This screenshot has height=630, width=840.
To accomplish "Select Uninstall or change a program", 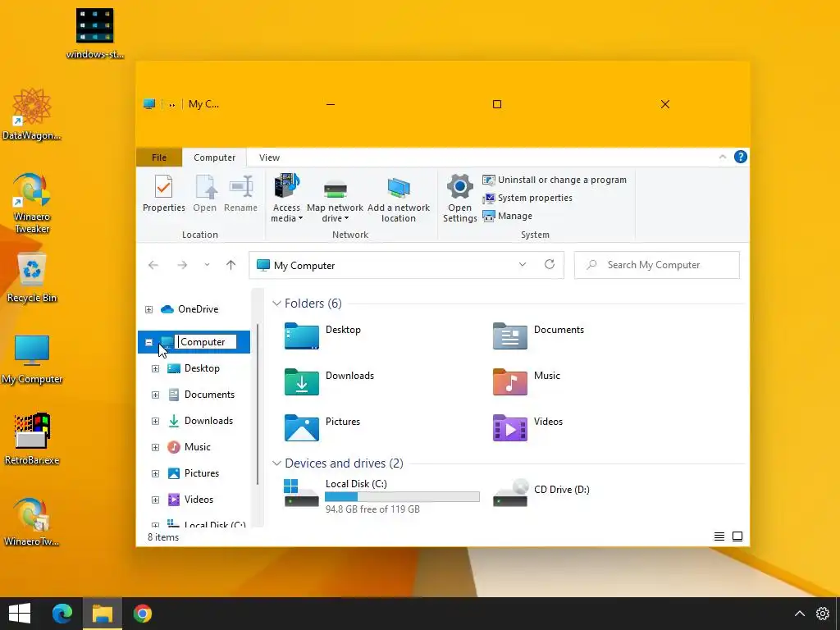I will coord(554,180).
